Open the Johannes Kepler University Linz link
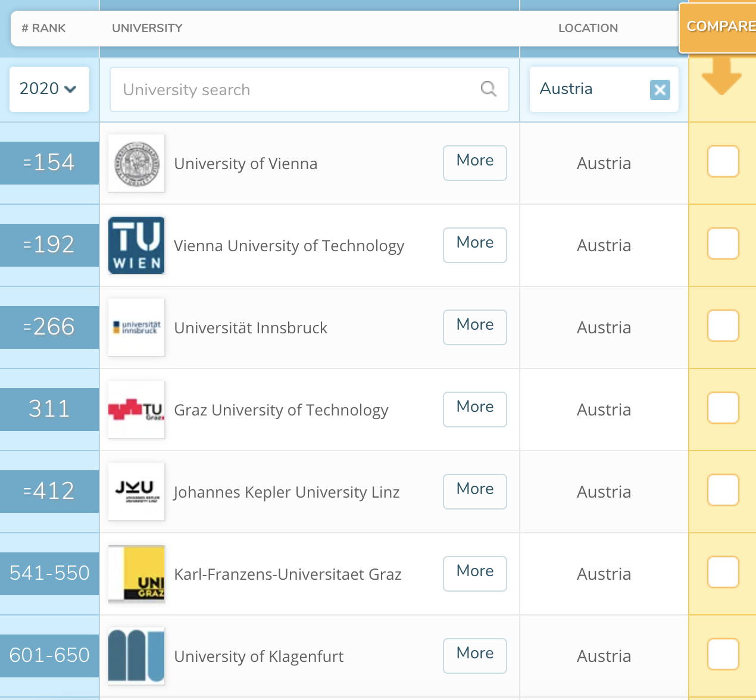Image resolution: width=756 pixels, height=700 pixels. pyautogui.click(x=286, y=492)
